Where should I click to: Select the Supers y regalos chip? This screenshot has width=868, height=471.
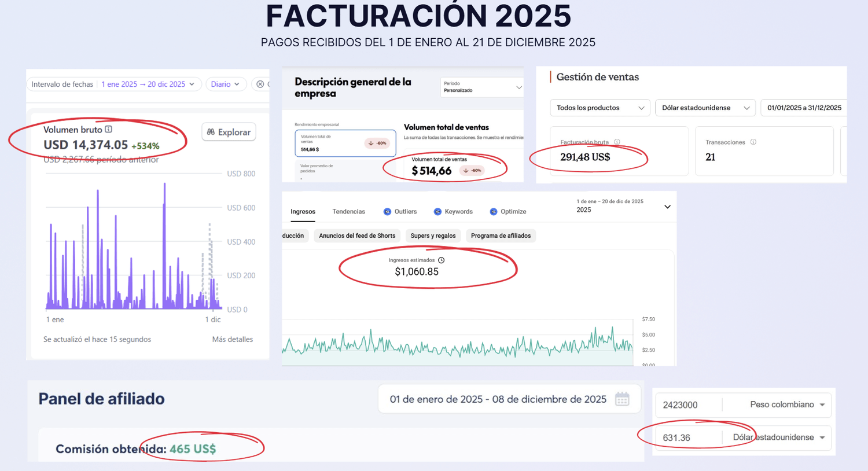pyautogui.click(x=433, y=235)
